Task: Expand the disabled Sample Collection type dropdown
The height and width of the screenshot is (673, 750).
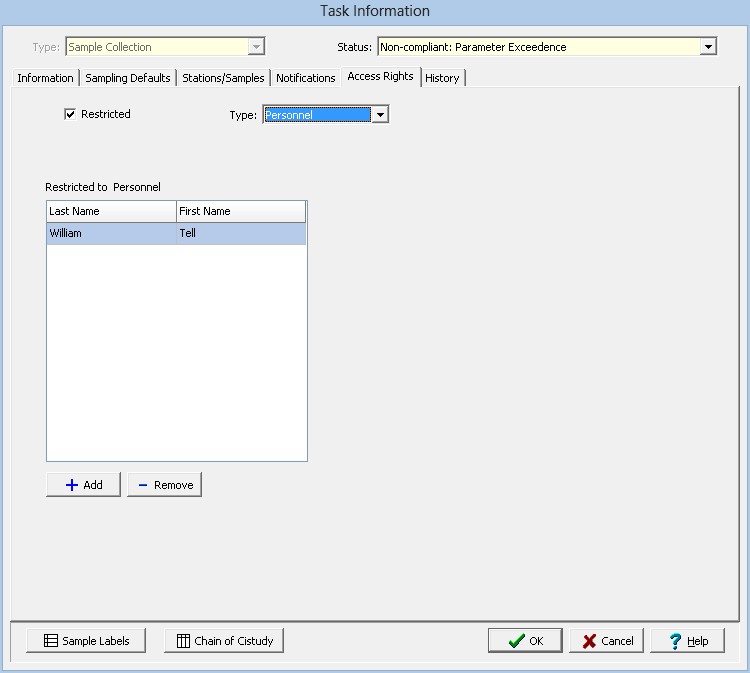Action: (x=256, y=47)
